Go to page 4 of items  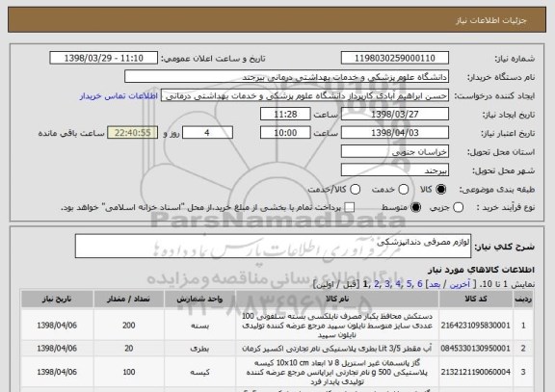[x=398, y=284]
